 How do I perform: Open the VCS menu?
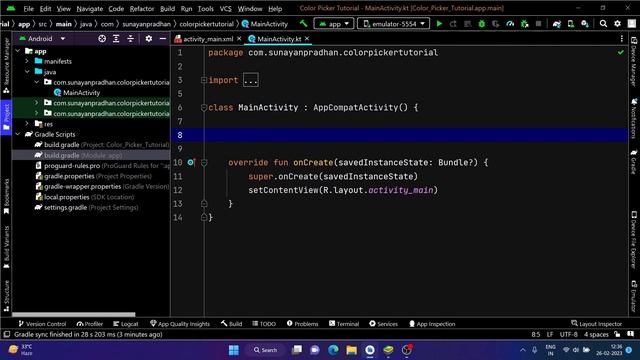225,9
